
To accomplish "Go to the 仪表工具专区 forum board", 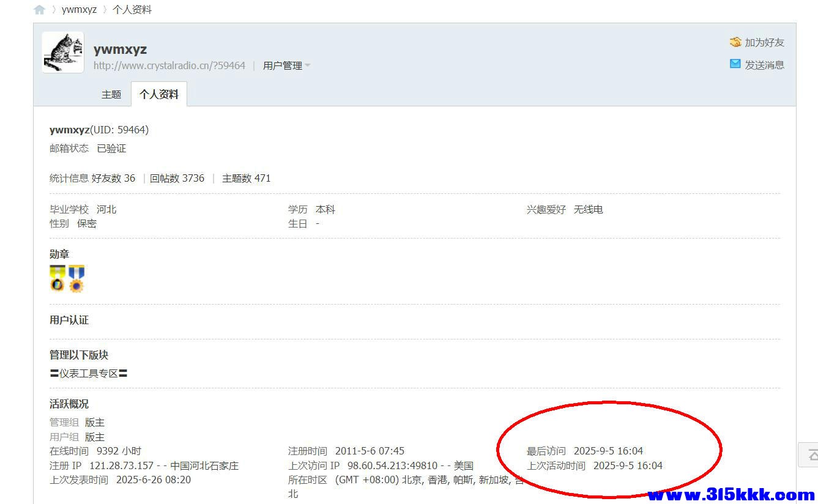I will point(89,373).
